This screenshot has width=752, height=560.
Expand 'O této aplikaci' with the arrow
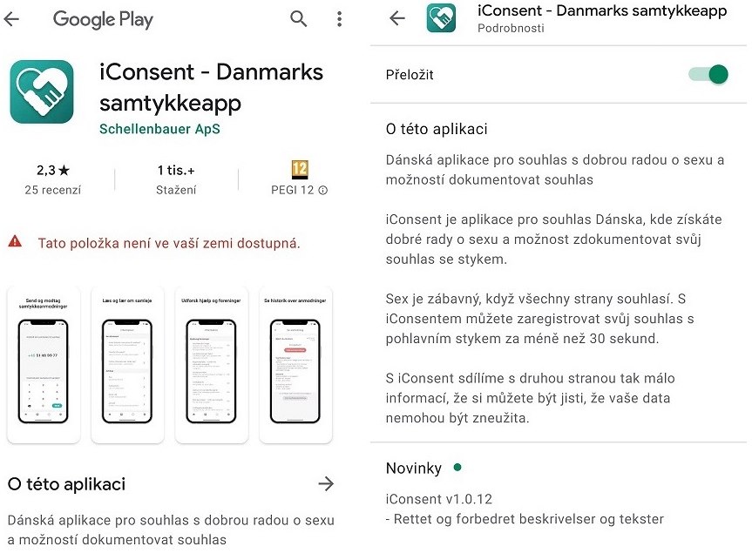pyautogui.click(x=326, y=484)
